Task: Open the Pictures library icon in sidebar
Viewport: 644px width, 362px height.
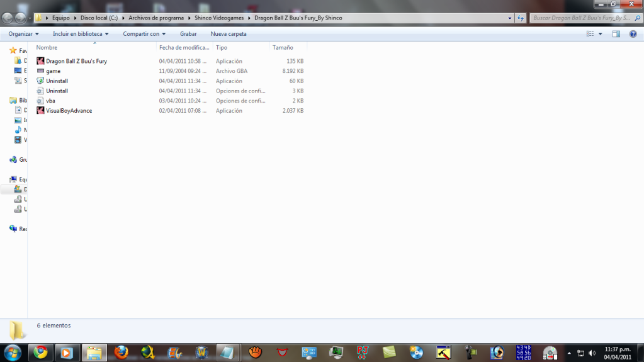Action: tap(18, 120)
